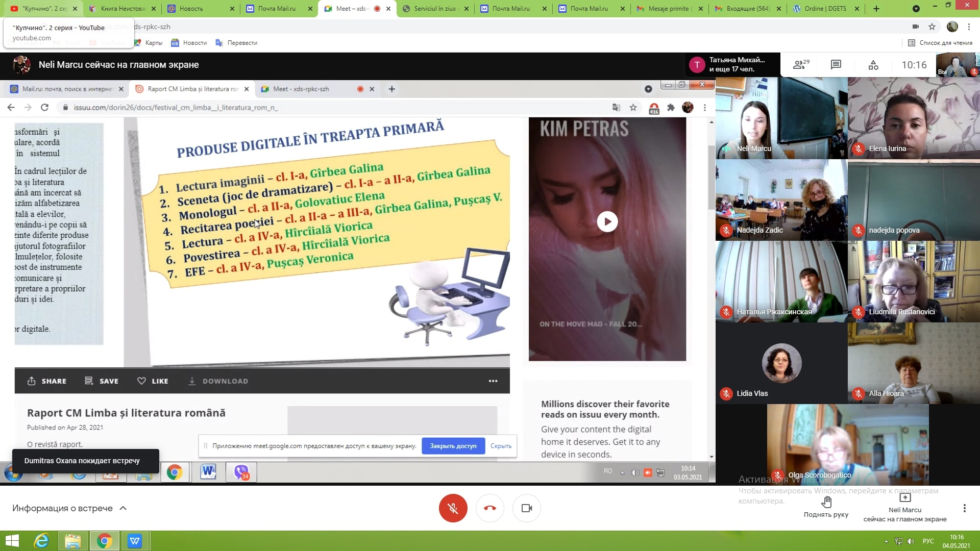The image size is (980, 551).
Task: Show hidden system tray icons
Action: [886, 541]
